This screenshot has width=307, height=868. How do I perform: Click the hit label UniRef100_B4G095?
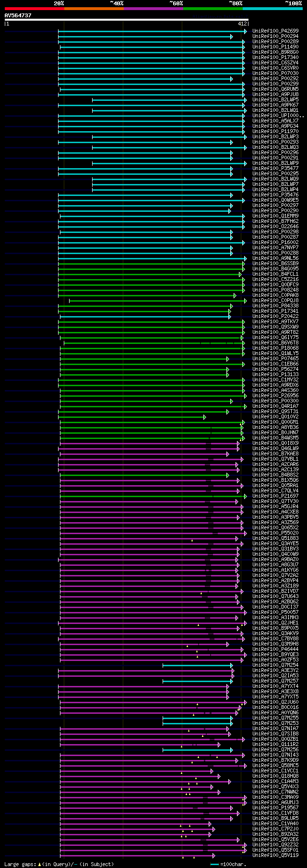275,269
